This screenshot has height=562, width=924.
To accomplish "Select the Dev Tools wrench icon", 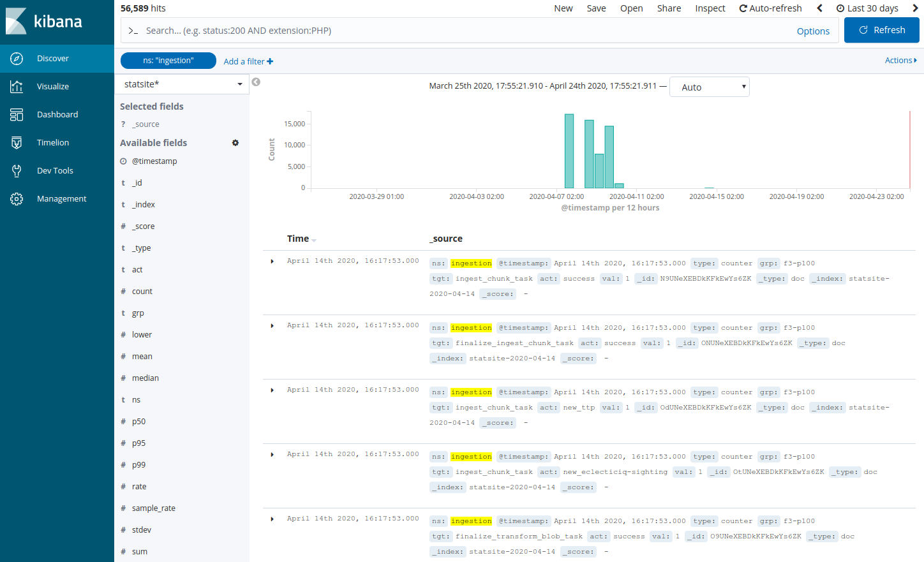I will point(17,171).
